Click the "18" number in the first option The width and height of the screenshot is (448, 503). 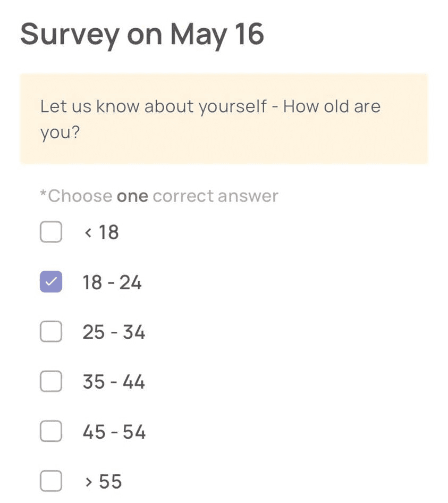point(108,232)
